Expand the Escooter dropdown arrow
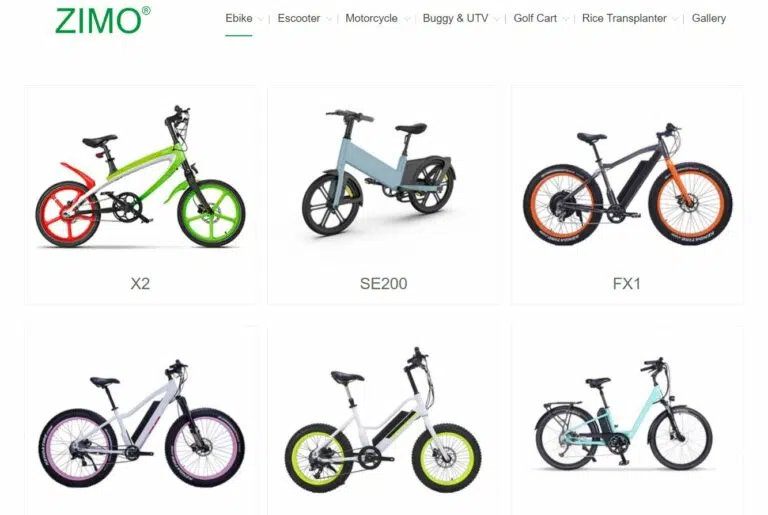The width and height of the screenshot is (768, 515). pyautogui.click(x=329, y=20)
